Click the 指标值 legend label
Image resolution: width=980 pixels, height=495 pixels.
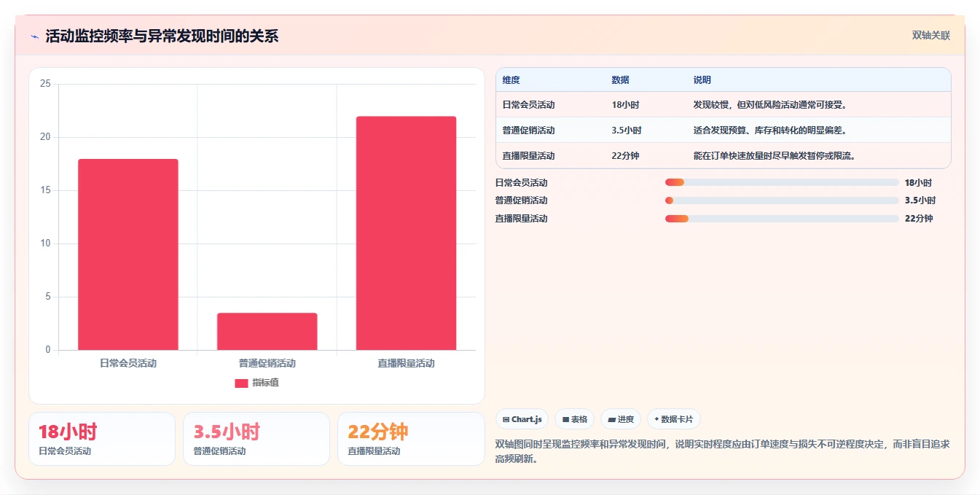pyautogui.click(x=265, y=383)
